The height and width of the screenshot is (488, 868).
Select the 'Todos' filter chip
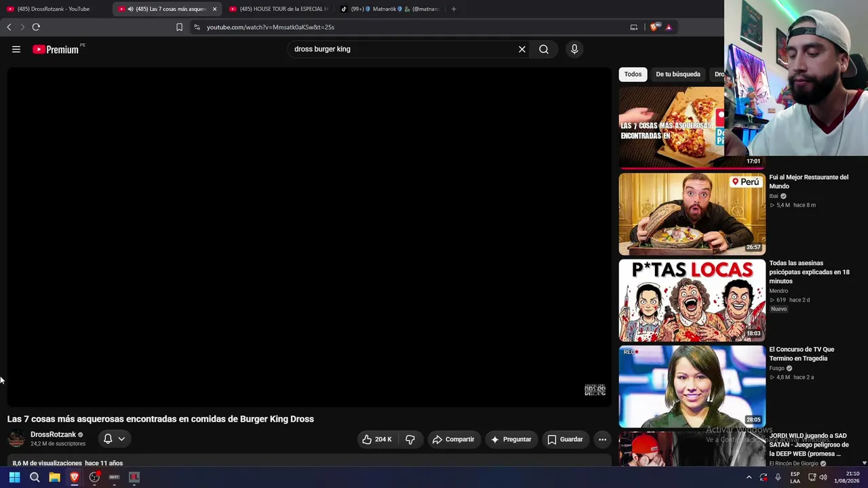tap(633, 74)
